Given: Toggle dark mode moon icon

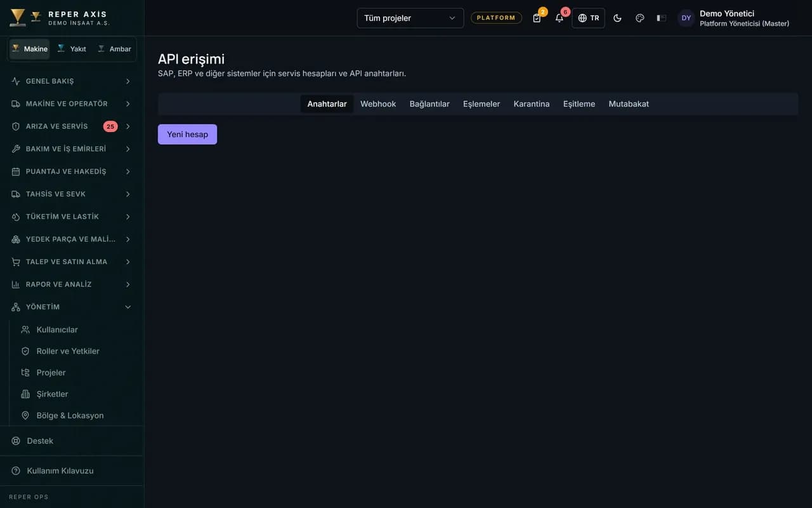Looking at the screenshot, I should [617, 18].
